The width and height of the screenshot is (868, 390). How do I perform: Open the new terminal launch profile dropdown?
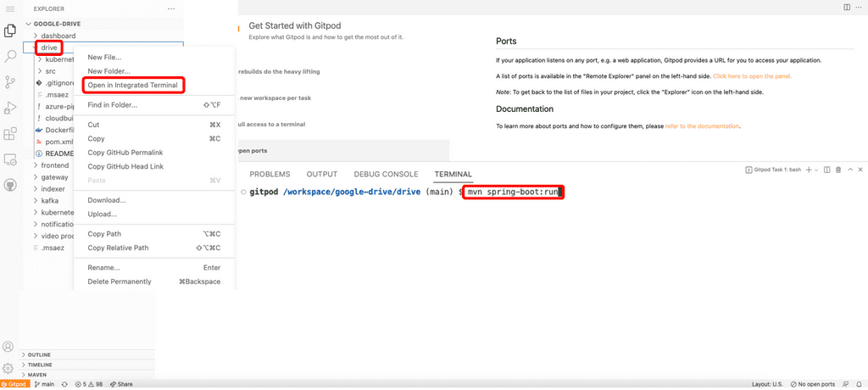pyautogui.click(x=815, y=170)
